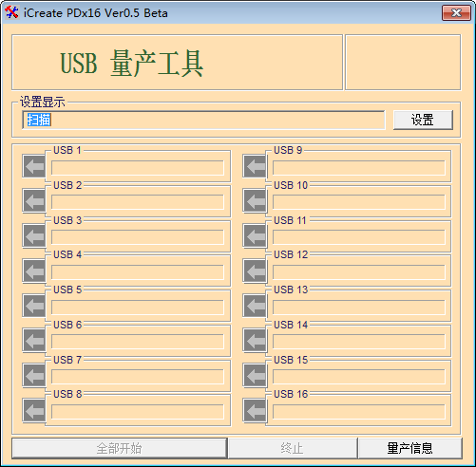Close the iCreate PDx16 window
This screenshot has height=467, width=476.
[x=456, y=13]
